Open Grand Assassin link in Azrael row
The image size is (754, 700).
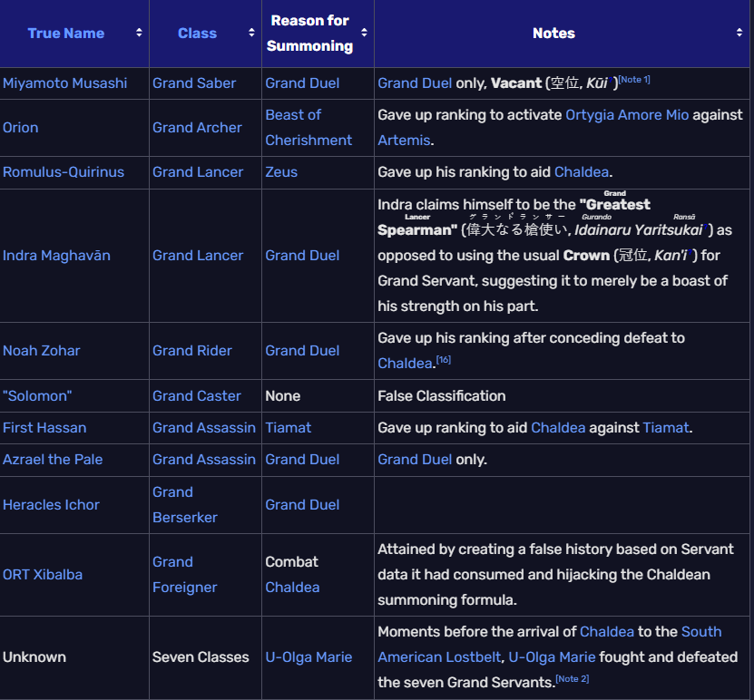click(x=204, y=460)
